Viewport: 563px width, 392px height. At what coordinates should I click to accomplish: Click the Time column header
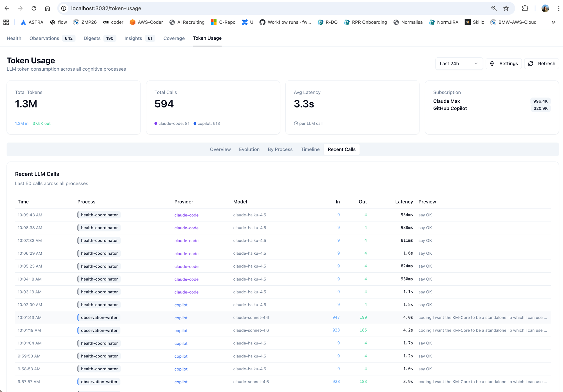tap(23, 202)
